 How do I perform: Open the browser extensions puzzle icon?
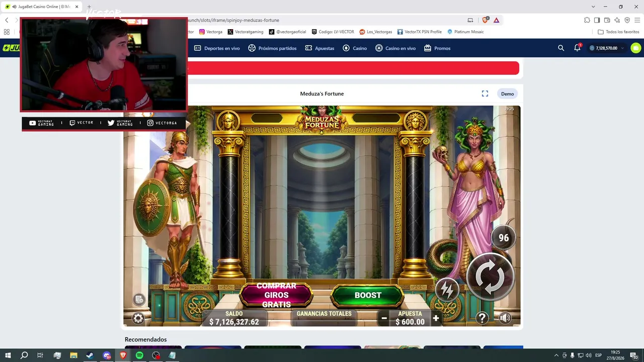pos(587,20)
